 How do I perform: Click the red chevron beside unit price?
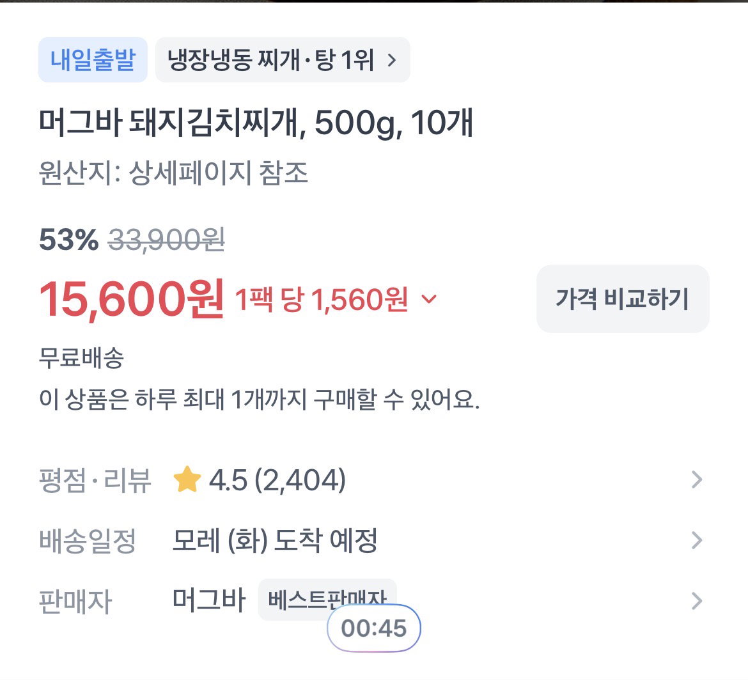(430, 299)
